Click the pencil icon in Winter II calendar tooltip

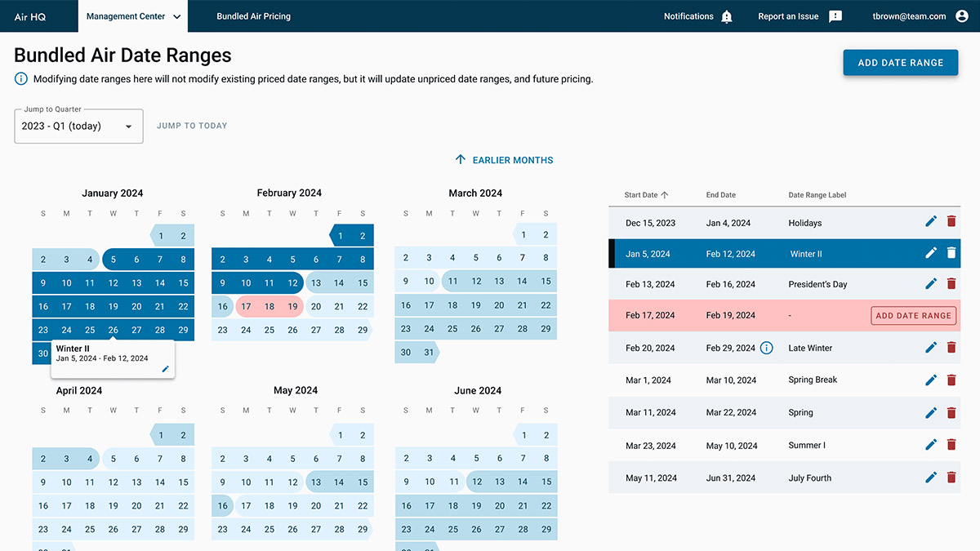(x=166, y=369)
